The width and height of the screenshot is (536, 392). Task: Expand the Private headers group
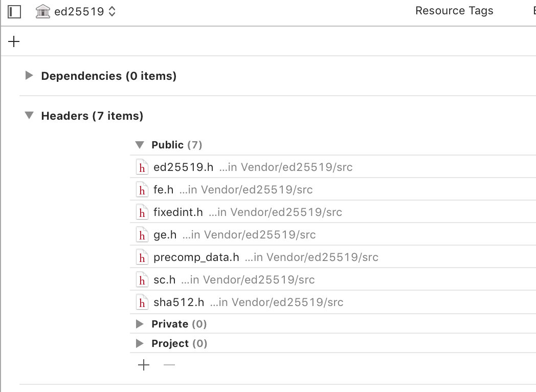(139, 324)
